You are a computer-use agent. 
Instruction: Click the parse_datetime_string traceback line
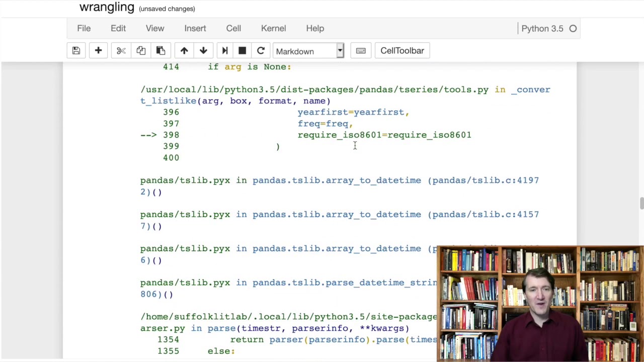[288, 288]
